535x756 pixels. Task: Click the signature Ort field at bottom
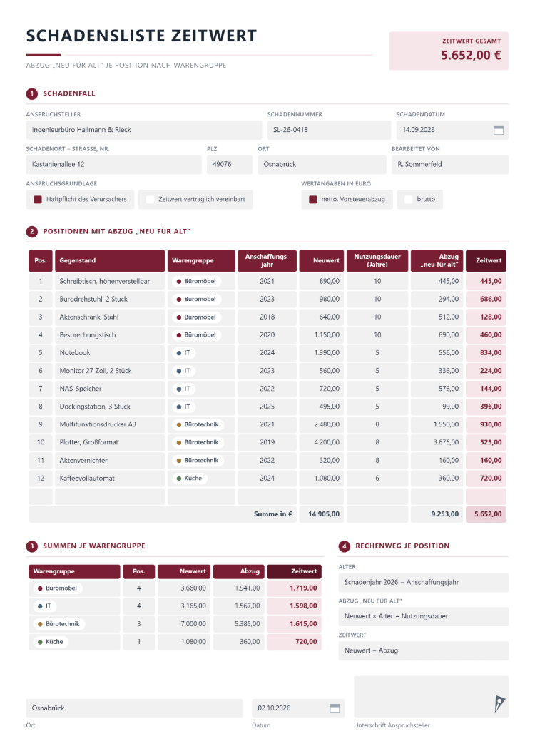click(134, 708)
